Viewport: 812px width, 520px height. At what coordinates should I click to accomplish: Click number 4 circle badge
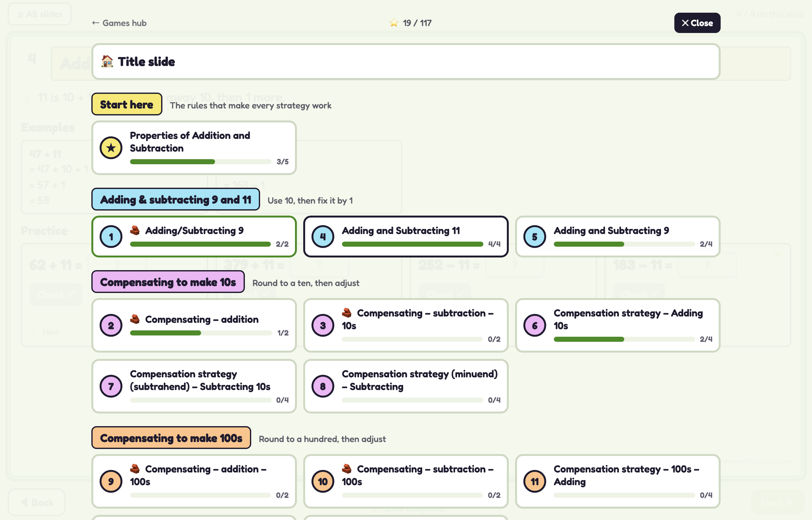coord(323,237)
